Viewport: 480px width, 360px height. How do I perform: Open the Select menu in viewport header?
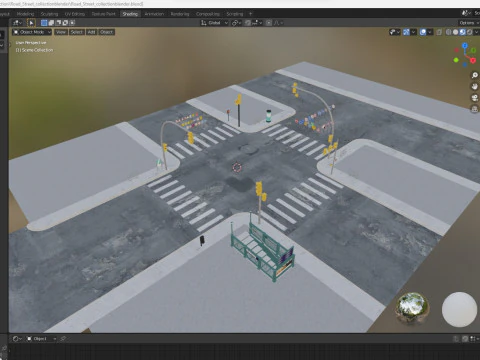point(76,32)
